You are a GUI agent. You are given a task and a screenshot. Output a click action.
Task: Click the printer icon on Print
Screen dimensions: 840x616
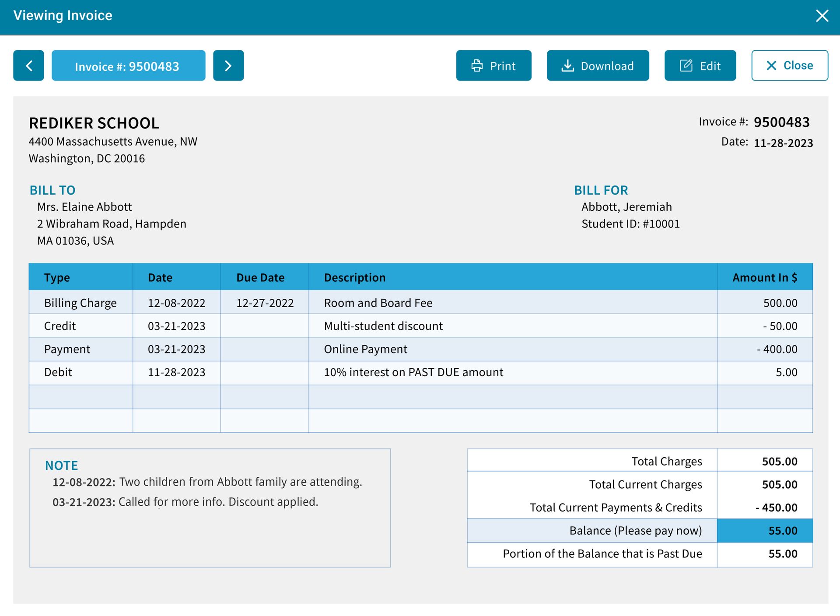477,66
